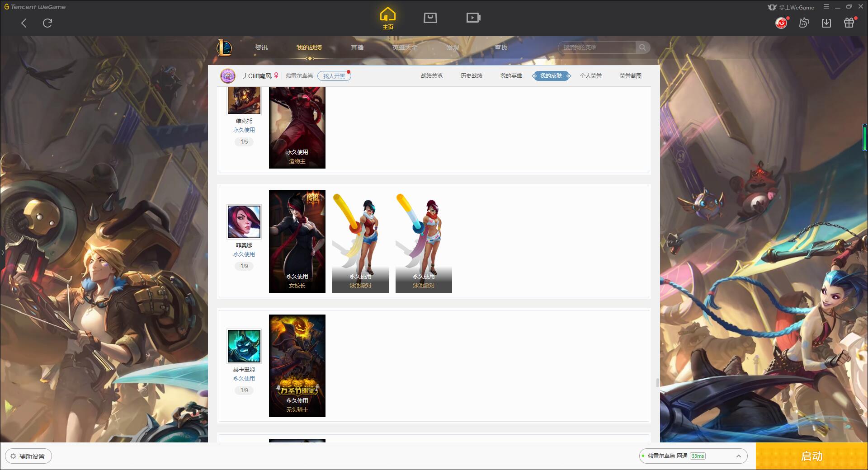Image resolution: width=868 pixels, height=470 pixels.
Task: Switch to the 我的战绩 tab
Action: click(309, 47)
